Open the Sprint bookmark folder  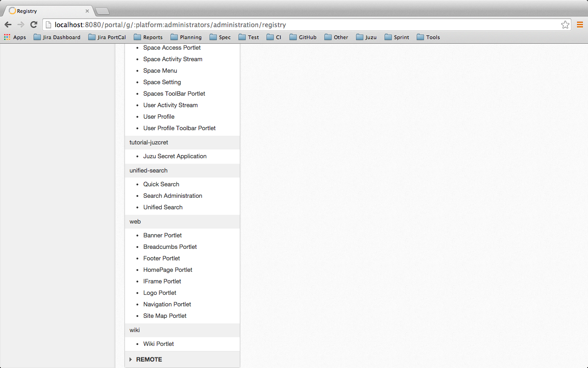tap(397, 37)
